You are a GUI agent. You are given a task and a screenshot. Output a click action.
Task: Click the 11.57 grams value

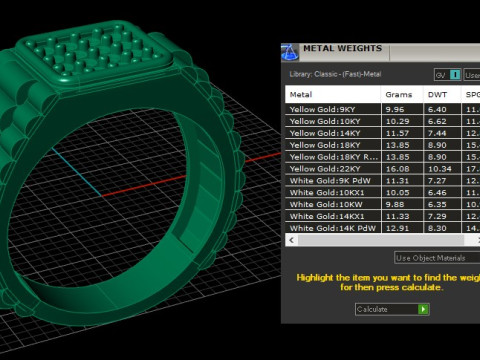(397, 133)
